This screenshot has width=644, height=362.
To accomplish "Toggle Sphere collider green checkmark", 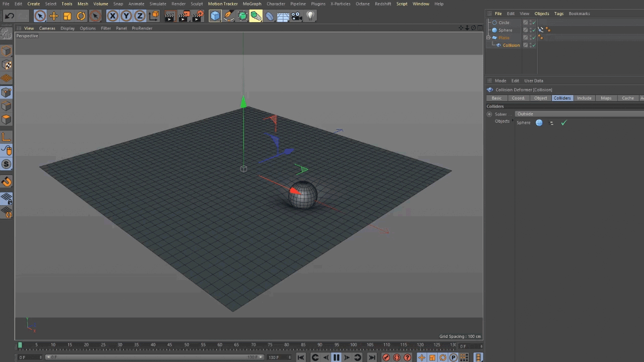I will point(563,123).
